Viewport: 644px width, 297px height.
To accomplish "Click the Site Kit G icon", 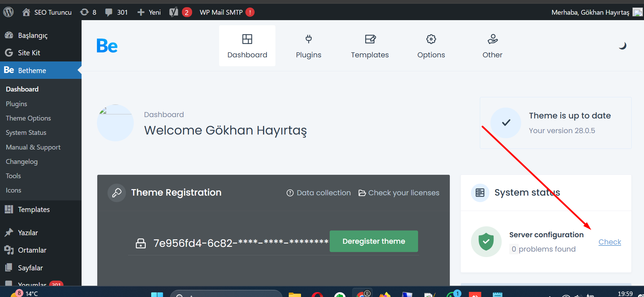I will click(x=9, y=53).
